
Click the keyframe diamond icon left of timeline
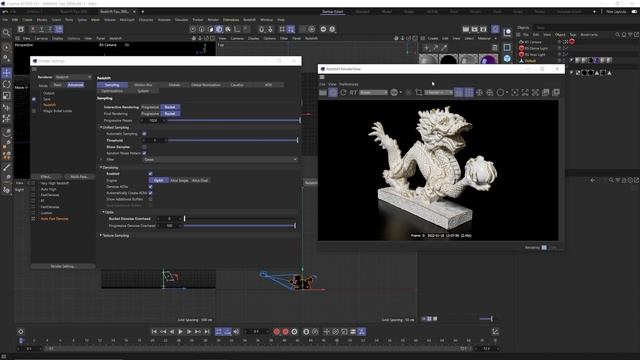(21, 332)
